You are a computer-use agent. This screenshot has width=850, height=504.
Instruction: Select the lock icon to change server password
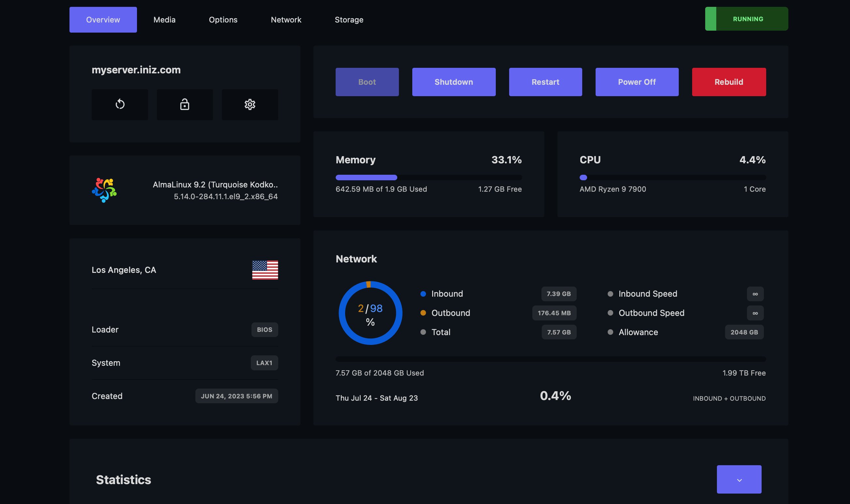tap(185, 104)
